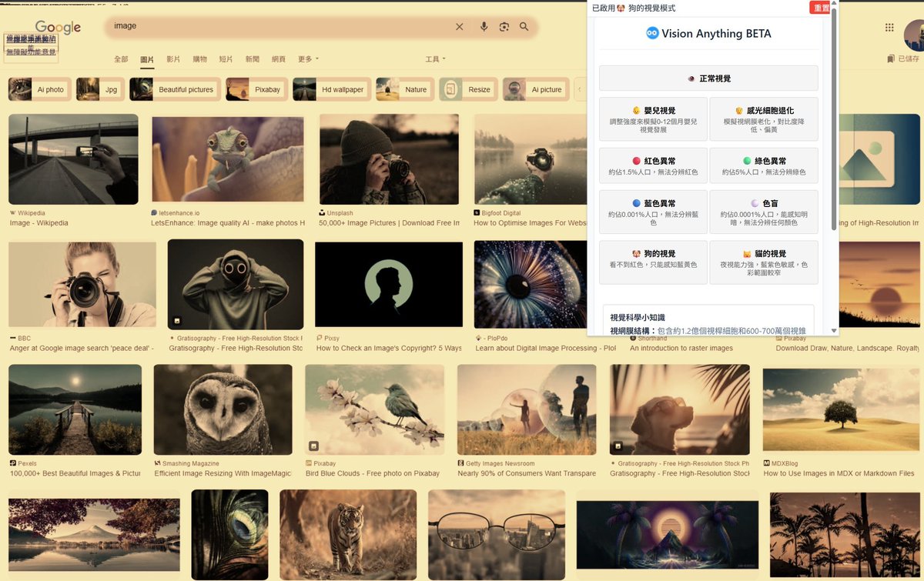Select the 正常視覺 normal vision mode

tap(708, 78)
